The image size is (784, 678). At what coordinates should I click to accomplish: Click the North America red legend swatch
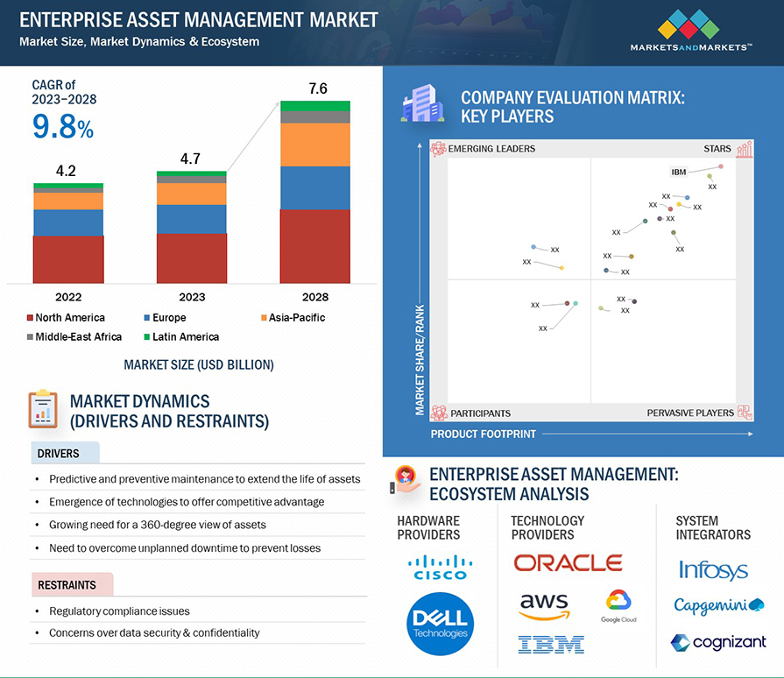point(29,318)
